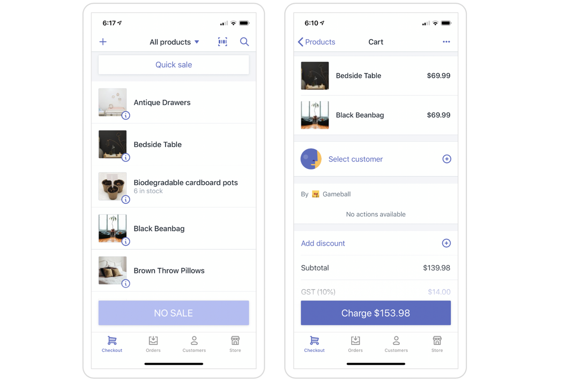Open product search magnifier icon
Screen dimensions: 588x382
tap(244, 42)
